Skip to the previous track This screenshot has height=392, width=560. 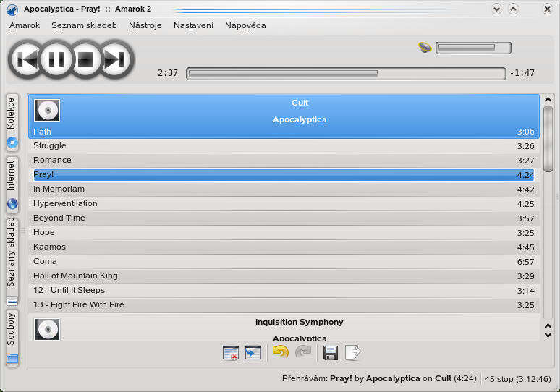click(x=27, y=59)
